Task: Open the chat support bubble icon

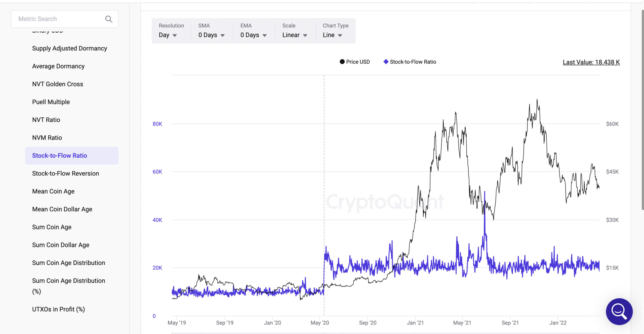Action: pos(619,311)
